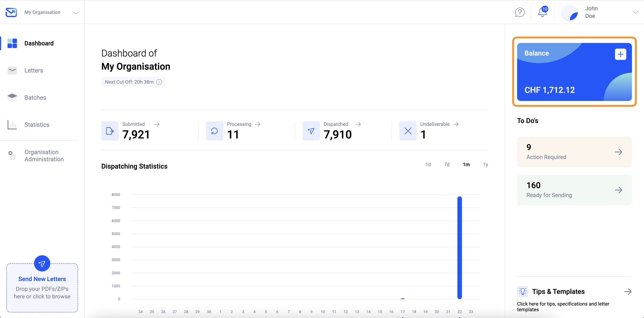Click the Send New Letters paper-plane icon
644x318 pixels.
tap(42, 263)
